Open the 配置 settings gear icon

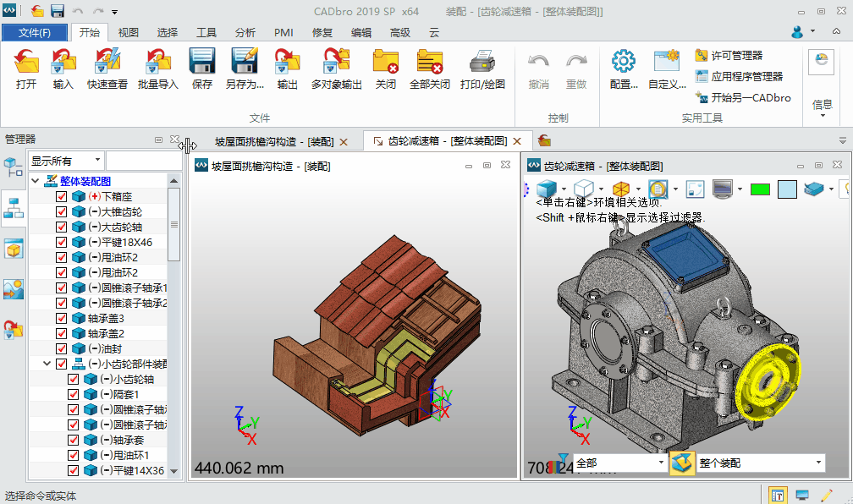(x=624, y=63)
